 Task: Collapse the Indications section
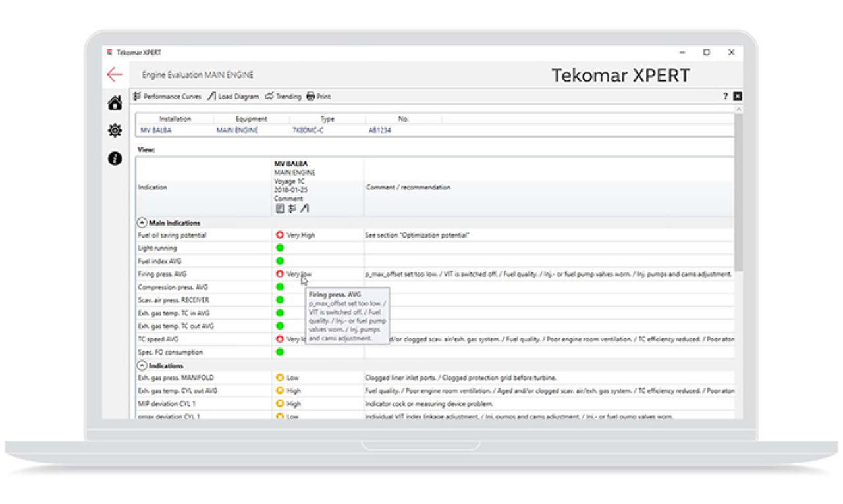(142, 365)
